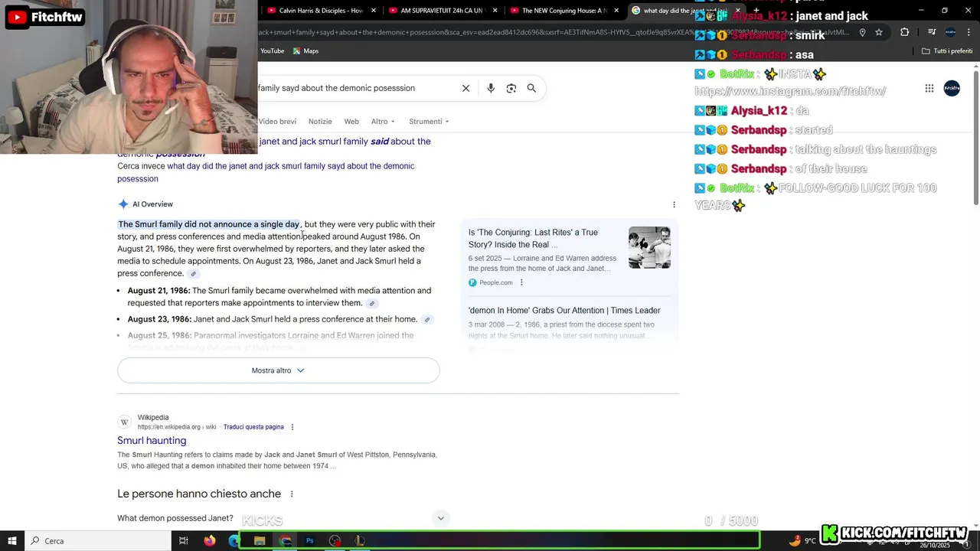
Task: Expand AI Overview with Mostra altro
Action: [278, 370]
